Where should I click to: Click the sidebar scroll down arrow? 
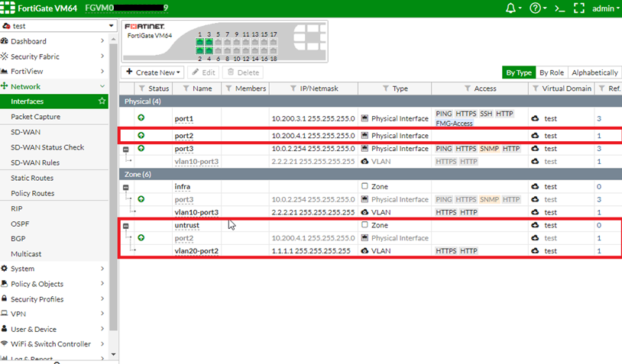click(x=113, y=355)
